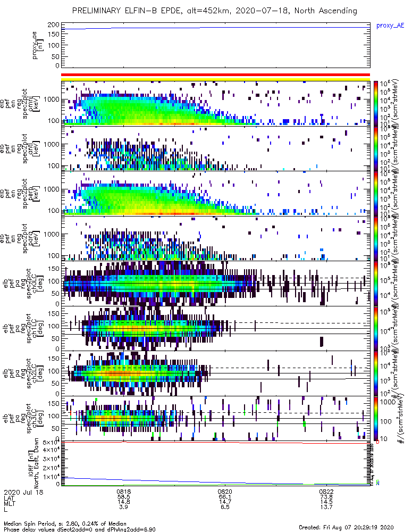Click the '1000' tick of the anti panel
The image size is (412, 532).
click(x=51, y=144)
